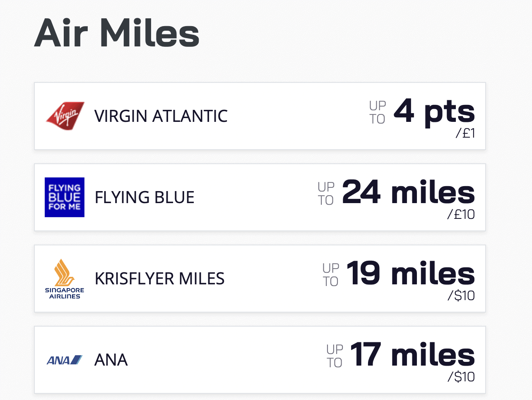Image resolution: width=532 pixels, height=400 pixels.
Task: Click the 17 miles rate value
Action: point(413,354)
